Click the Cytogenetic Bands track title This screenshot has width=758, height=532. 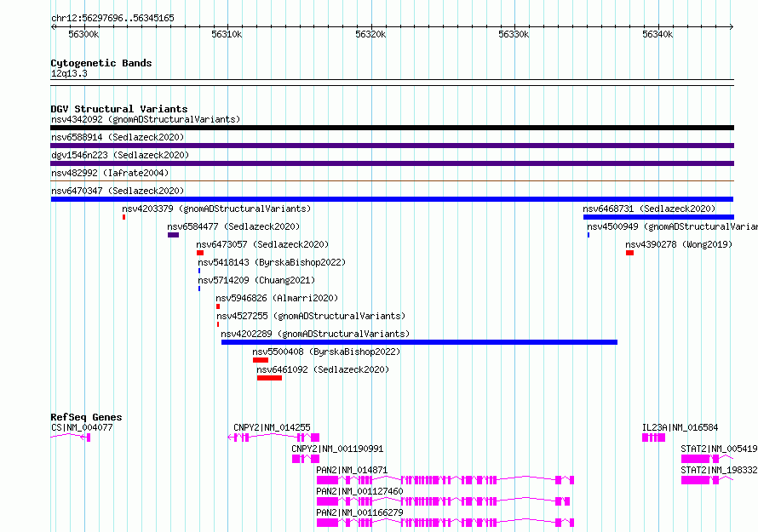[x=101, y=63]
